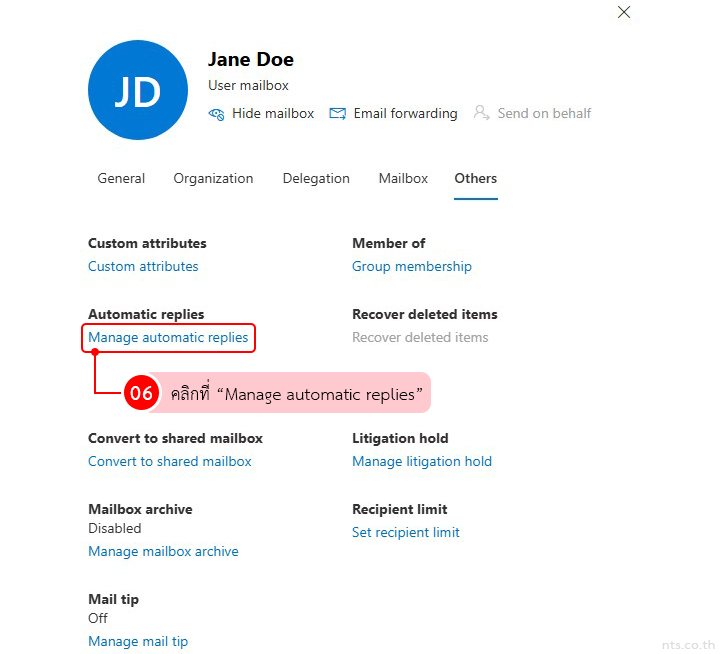Click the Email forwarding envelope icon

point(338,114)
